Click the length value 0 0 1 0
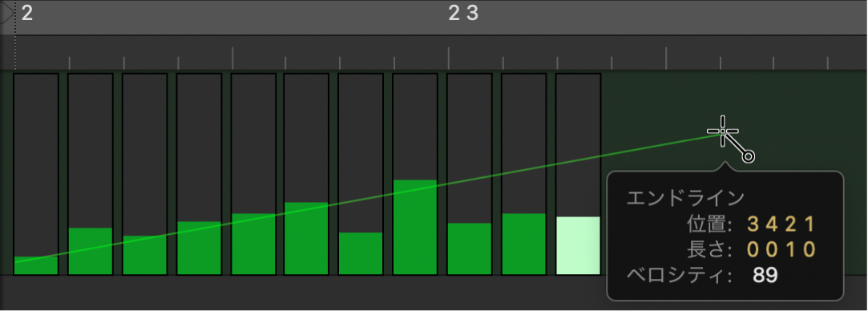Screen dimensions: 868x311 pos(781,249)
